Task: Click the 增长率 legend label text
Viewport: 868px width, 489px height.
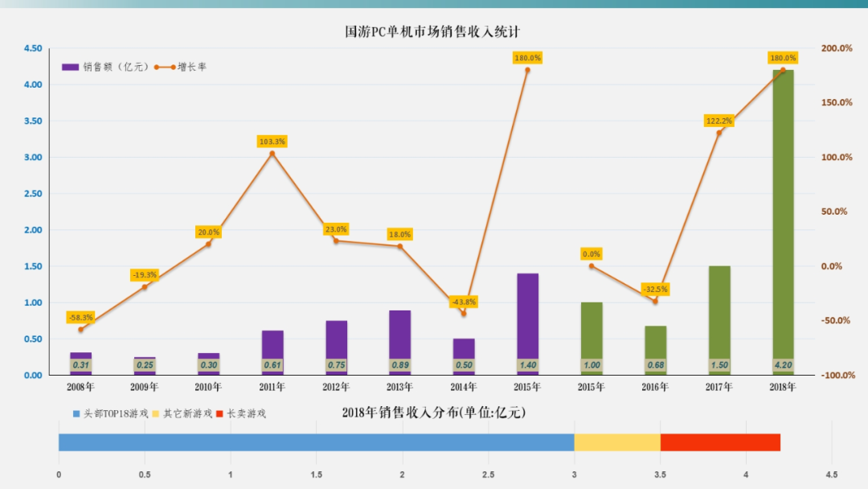Action: point(192,67)
